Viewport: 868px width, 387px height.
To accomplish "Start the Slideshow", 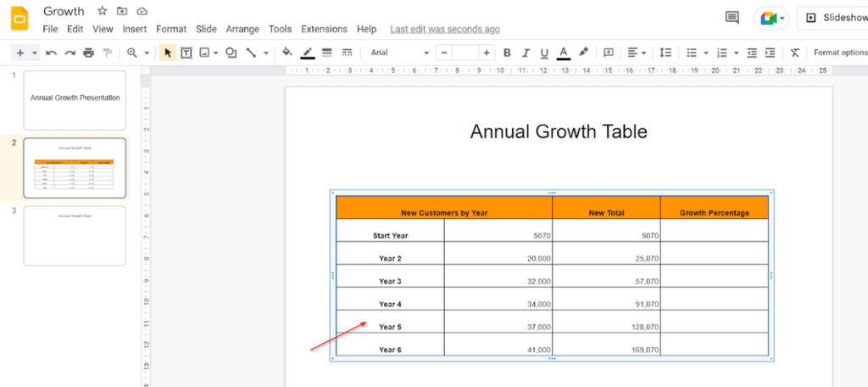I will 833,18.
